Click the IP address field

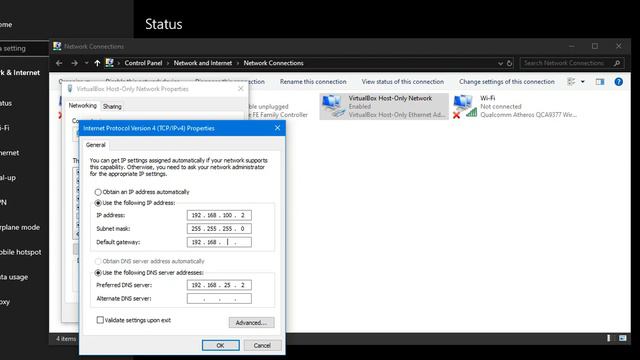click(x=219, y=215)
